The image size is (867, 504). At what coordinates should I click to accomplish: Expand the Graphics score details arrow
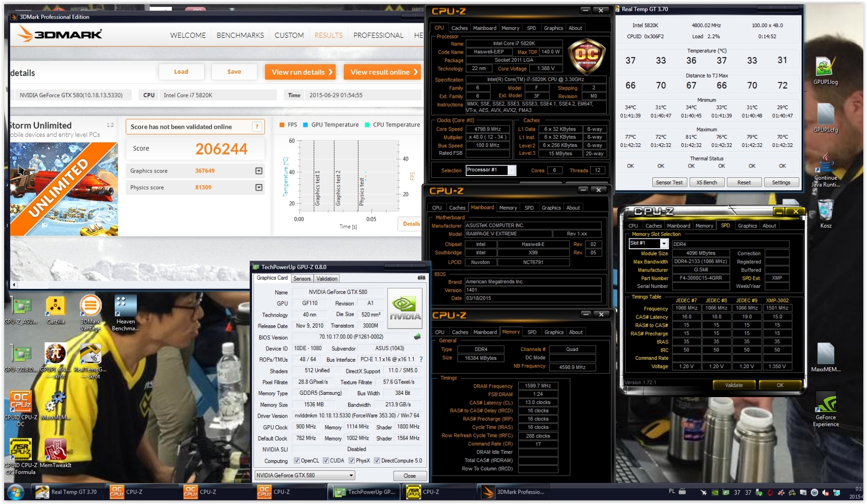click(259, 171)
